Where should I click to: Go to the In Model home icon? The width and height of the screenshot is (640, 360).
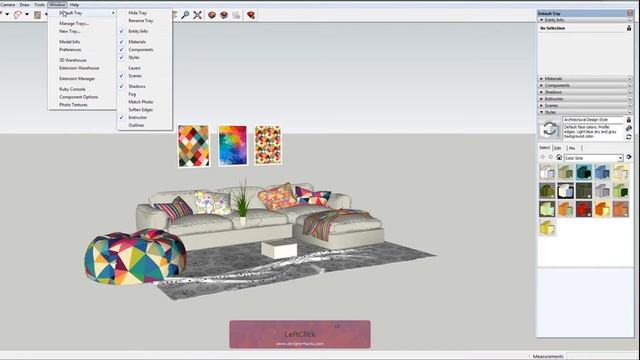(559, 157)
